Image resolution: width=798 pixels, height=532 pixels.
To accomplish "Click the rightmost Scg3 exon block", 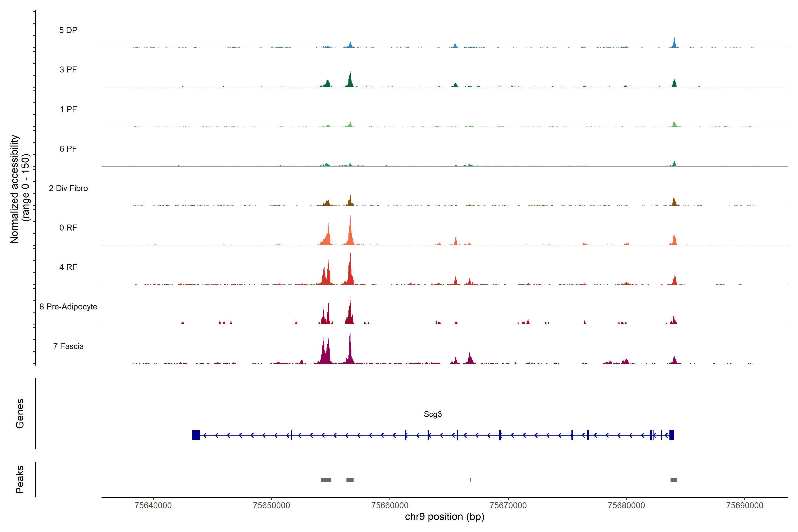I will tap(671, 435).
